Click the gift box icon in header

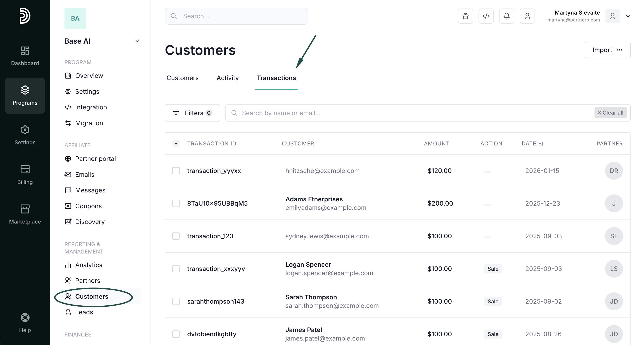click(x=465, y=16)
